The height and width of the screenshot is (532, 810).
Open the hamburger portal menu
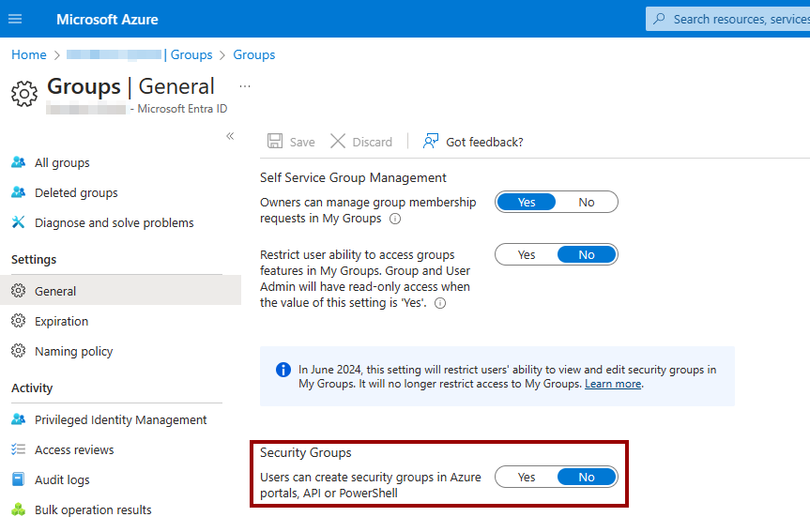(15, 19)
